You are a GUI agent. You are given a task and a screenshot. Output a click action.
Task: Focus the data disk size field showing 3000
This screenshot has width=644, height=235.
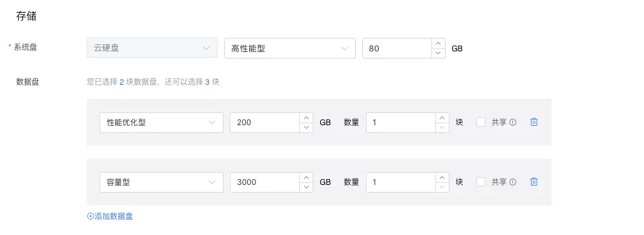pyautogui.click(x=265, y=182)
